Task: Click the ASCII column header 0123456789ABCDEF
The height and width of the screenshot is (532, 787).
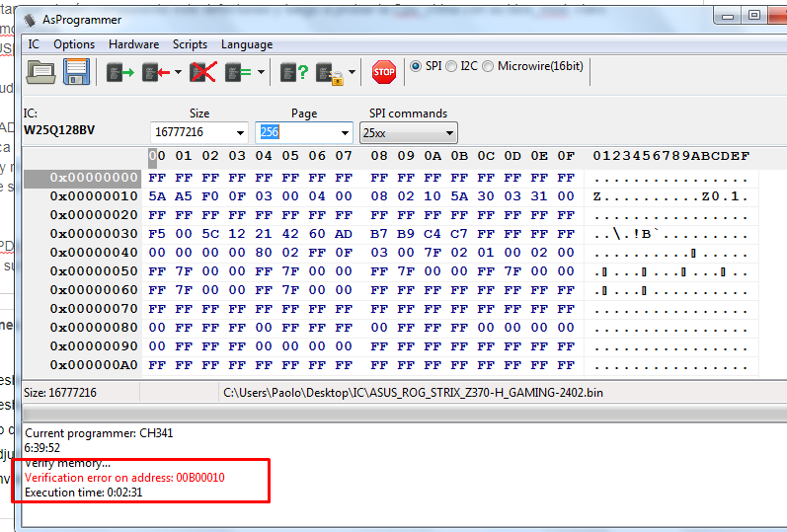Action: click(671, 156)
